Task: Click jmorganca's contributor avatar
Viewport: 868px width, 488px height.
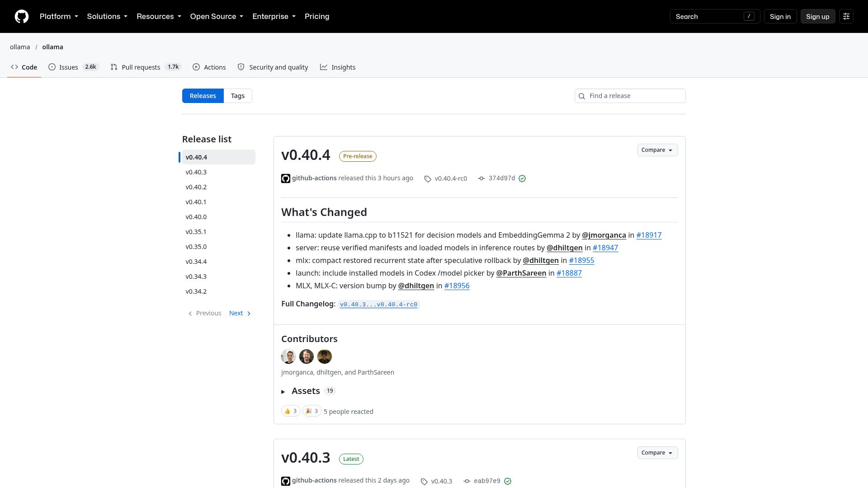Action: 288,357
